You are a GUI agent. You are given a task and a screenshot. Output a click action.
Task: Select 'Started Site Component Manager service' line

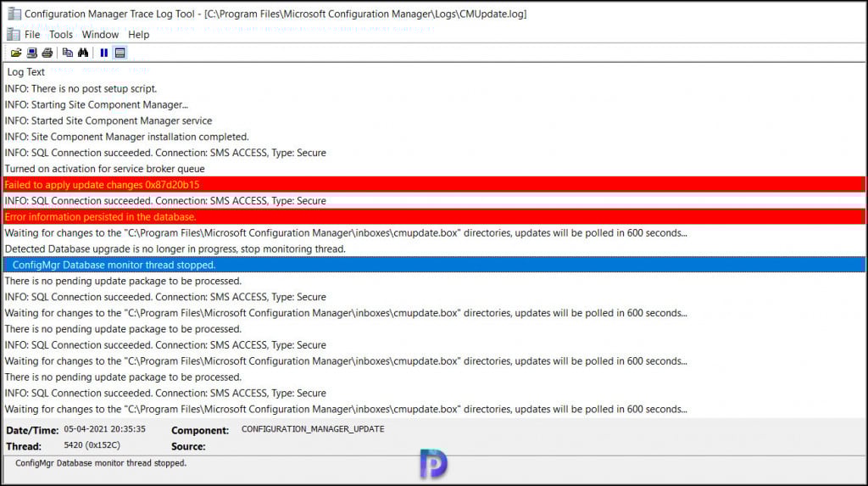tap(434, 120)
